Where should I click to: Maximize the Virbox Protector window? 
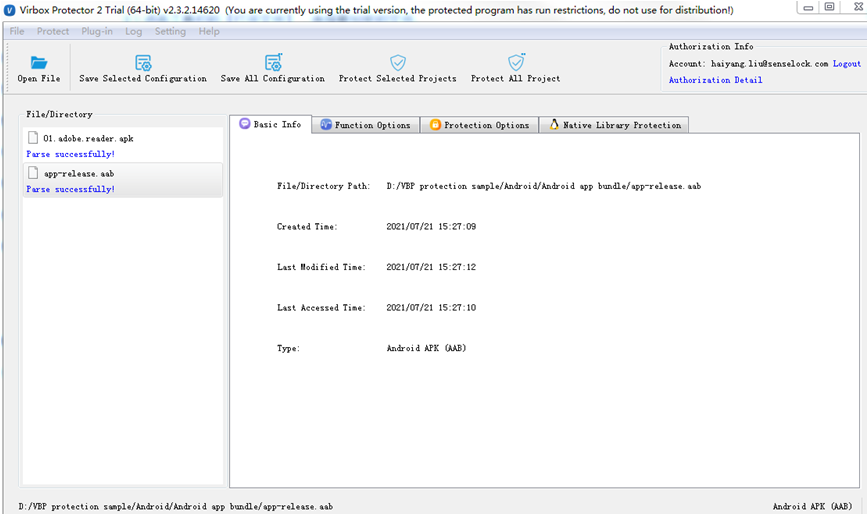pyautogui.click(x=829, y=7)
